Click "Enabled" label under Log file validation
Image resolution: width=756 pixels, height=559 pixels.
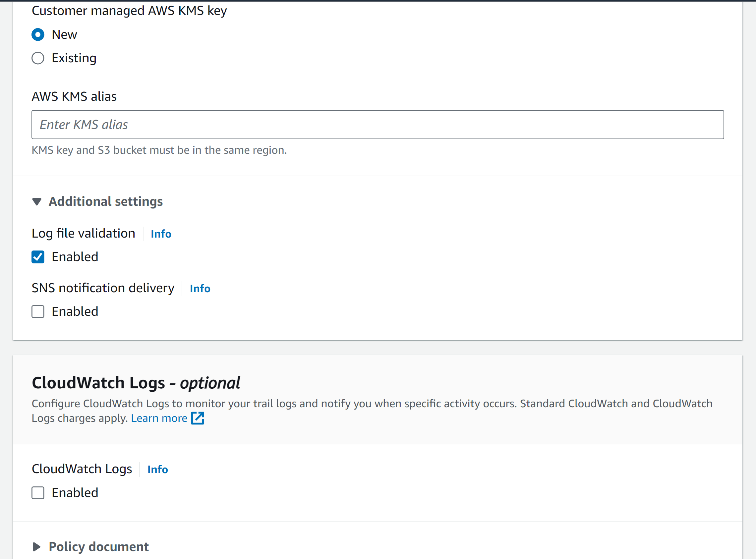[75, 257]
